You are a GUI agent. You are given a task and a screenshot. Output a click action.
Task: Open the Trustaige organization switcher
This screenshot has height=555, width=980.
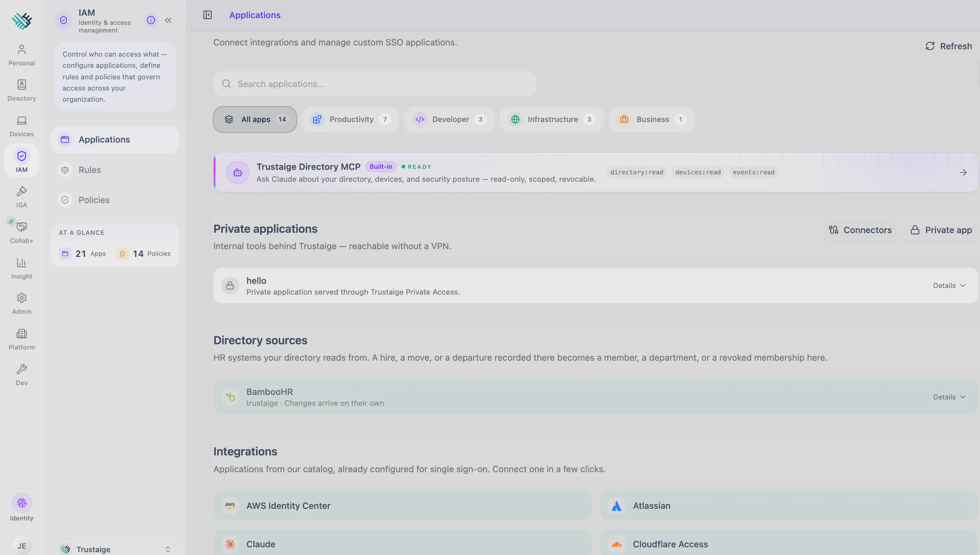pos(115,549)
